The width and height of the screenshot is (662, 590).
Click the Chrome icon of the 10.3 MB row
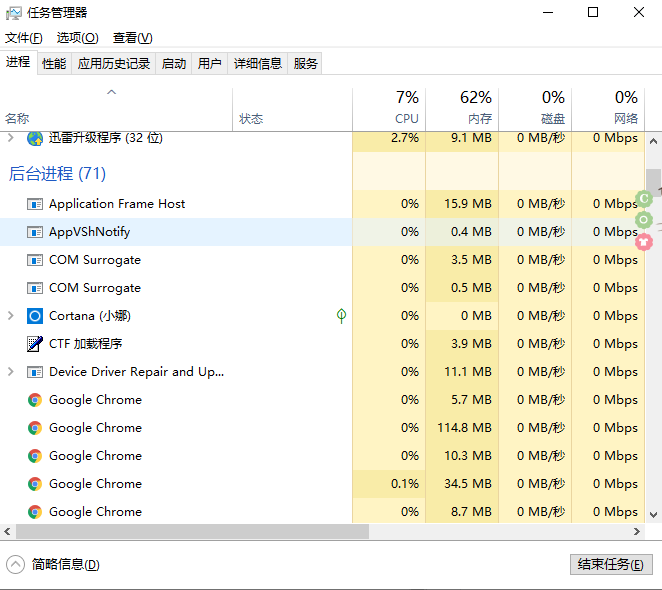(35, 456)
